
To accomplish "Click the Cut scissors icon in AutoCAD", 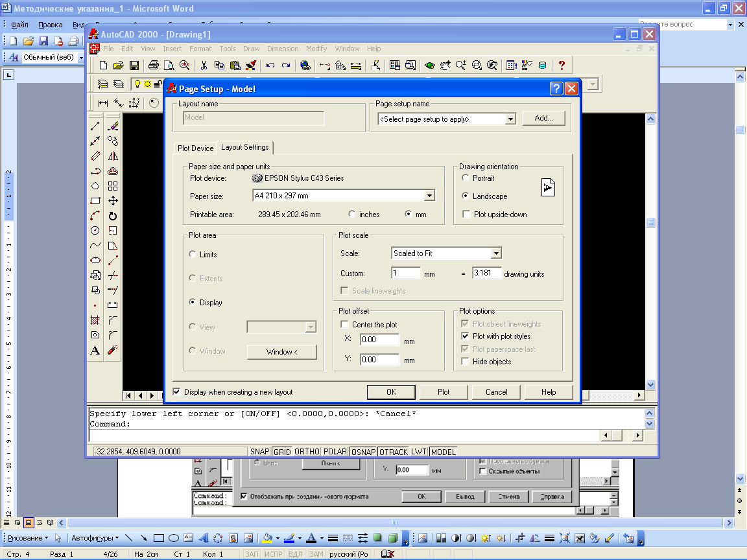I will 204,65.
